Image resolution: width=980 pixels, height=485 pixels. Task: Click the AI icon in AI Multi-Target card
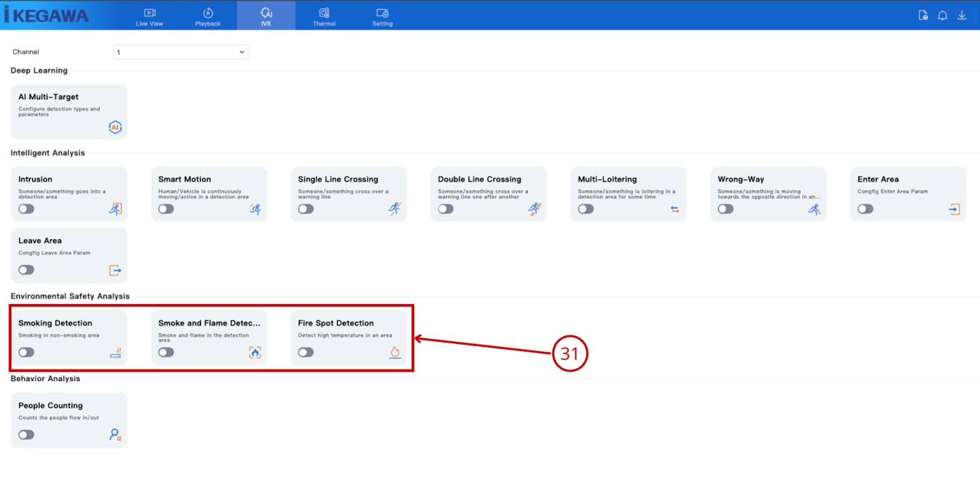[x=115, y=127]
